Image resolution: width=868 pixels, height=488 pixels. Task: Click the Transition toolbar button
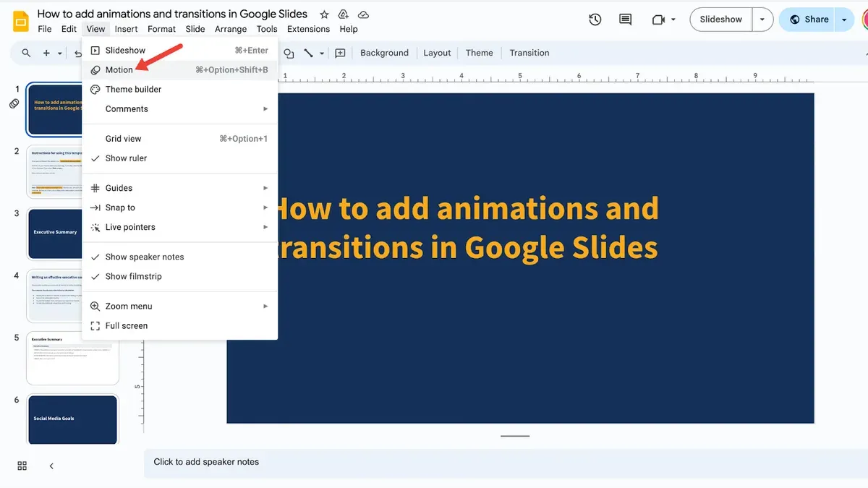(529, 53)
